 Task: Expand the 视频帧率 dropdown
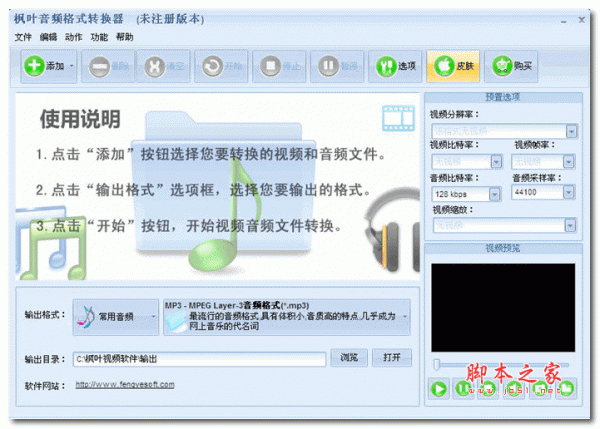pyautogui.click(x=569, y=162)
